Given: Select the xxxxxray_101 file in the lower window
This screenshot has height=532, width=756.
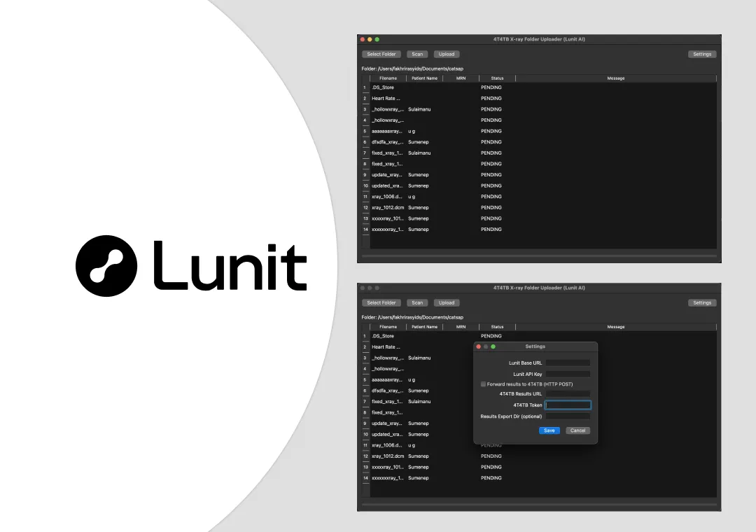Looking at the screenshot, I should 539,468.
